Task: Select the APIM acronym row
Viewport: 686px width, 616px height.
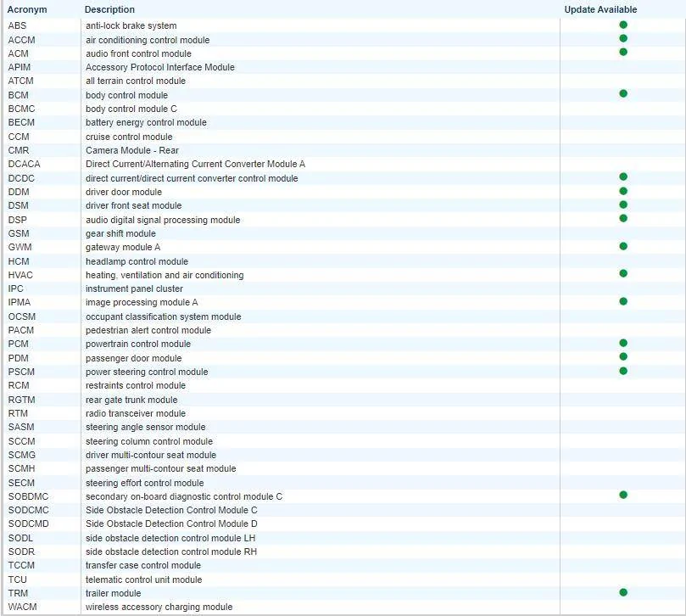Action: tap(20, 67)
